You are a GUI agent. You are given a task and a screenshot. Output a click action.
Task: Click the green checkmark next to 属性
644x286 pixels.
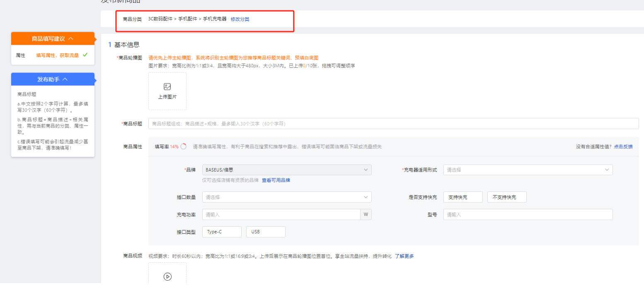pyautogui.click(x=85, y=55)
